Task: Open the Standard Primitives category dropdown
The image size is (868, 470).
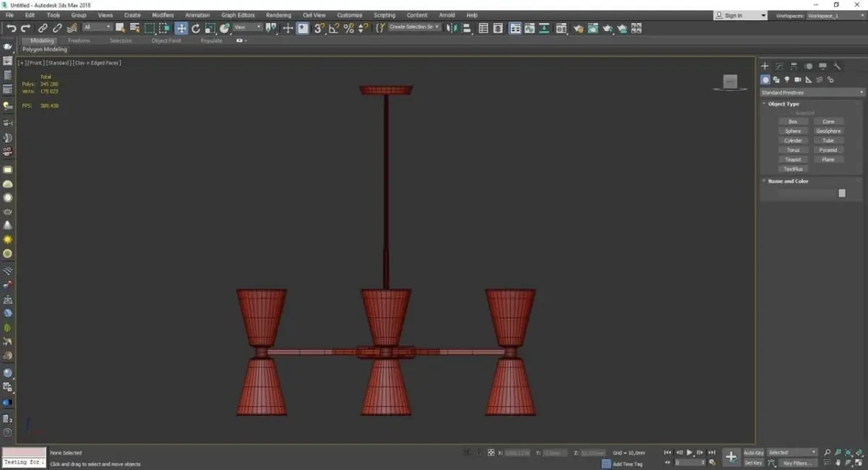Action: (812, 93)
